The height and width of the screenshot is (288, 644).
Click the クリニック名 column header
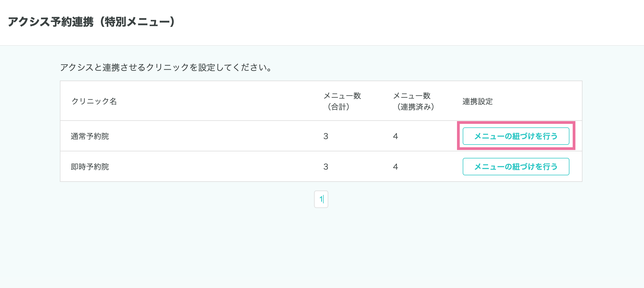[94, 101]
